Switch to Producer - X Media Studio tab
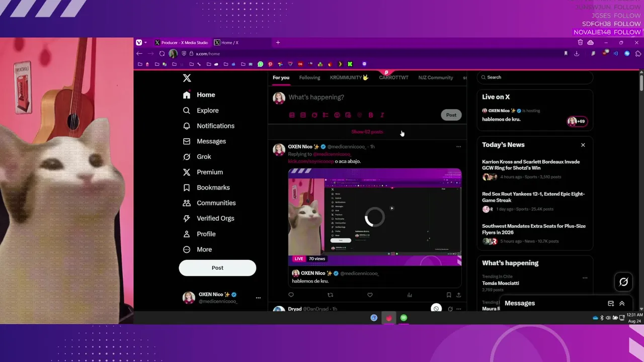 pyautogui.click(x=182, y=43)
